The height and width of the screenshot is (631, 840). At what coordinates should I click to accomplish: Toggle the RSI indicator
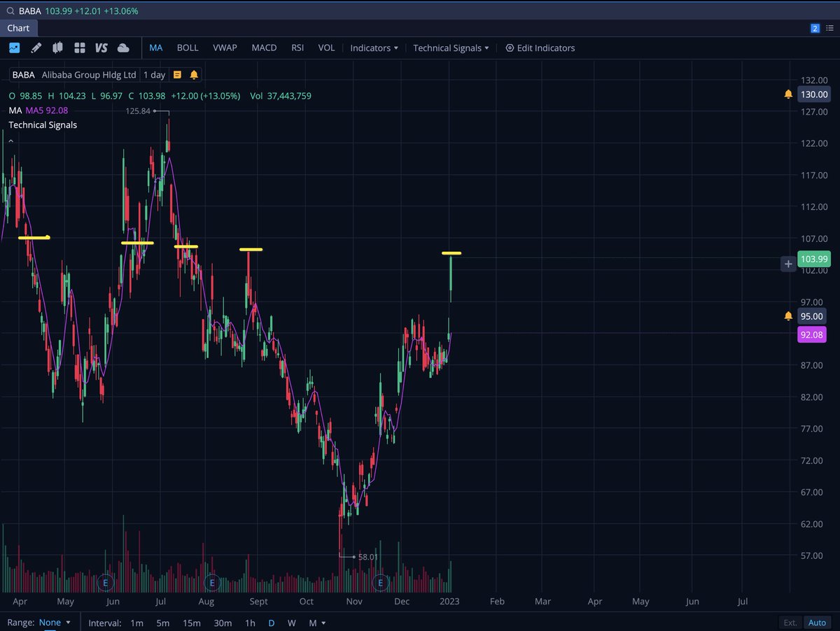coord(297,48)
